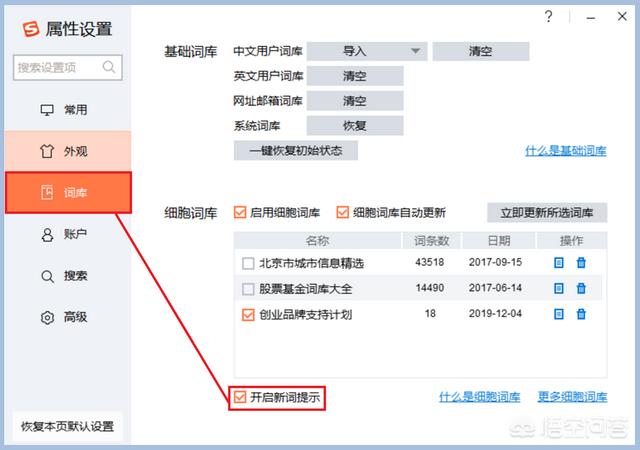Viewport: 640px width, 450px height.
Task: Expand the 导入 dropdown for 中文用户词库
Action: (414, 51)
